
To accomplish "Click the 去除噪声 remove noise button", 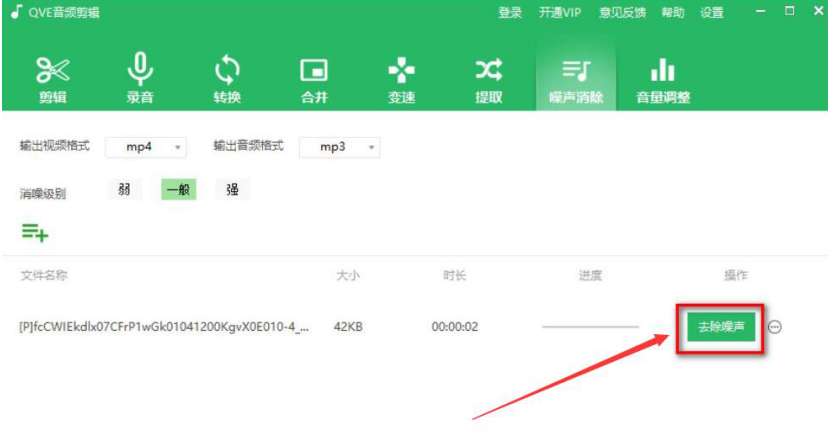I will coord(721,327).
